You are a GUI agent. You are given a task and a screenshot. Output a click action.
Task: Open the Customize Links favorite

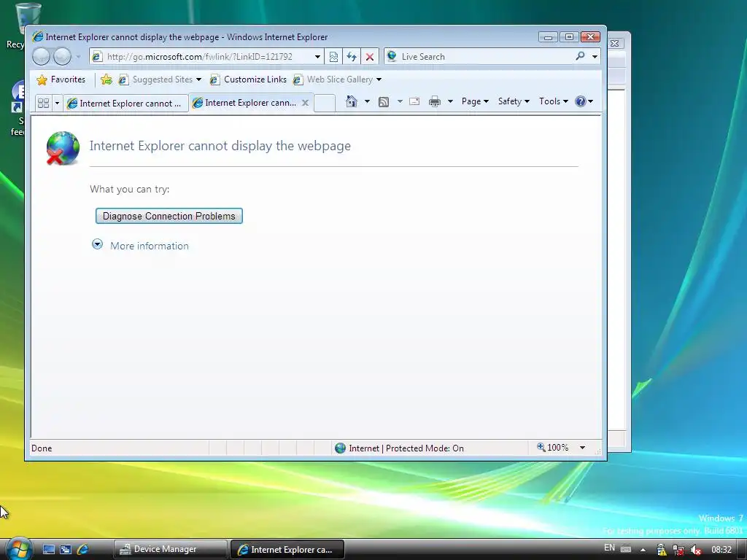click(248, 79)
